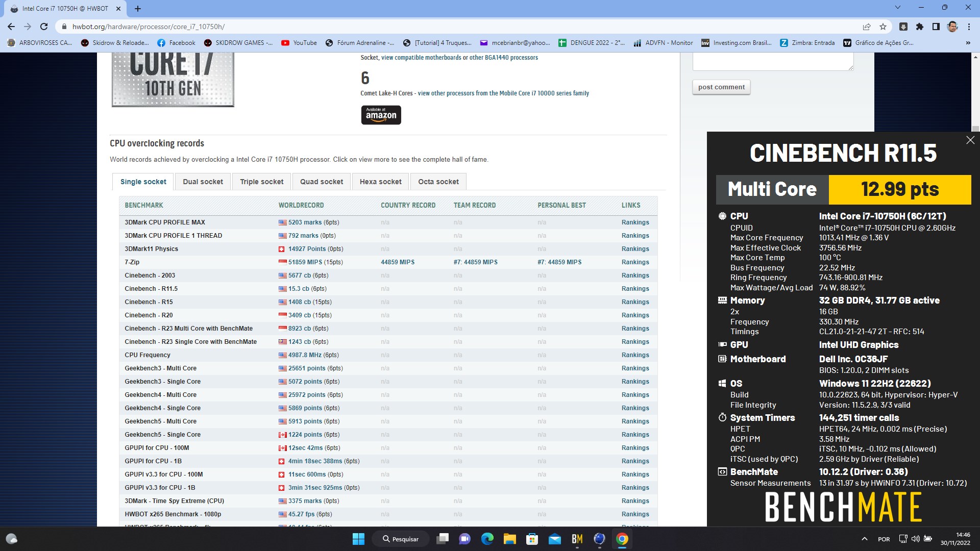Image resolution: width=980 pixels, height=551 pixels.
Task: Open File Explorer from taskbar
Action: coord(510,539)
